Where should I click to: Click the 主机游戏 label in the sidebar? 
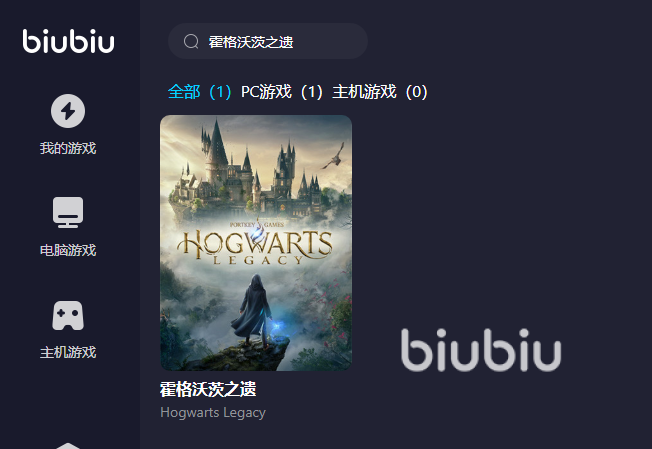click(68, 353)
